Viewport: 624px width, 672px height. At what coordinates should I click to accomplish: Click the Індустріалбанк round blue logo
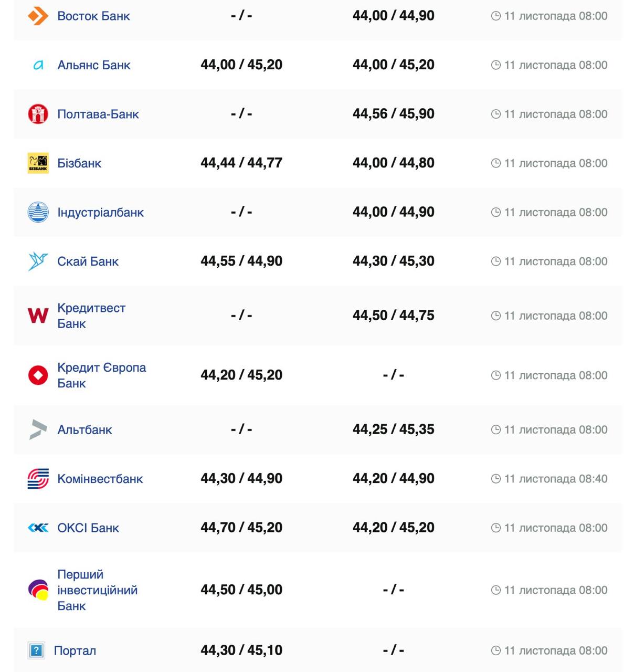click(38, 213)
